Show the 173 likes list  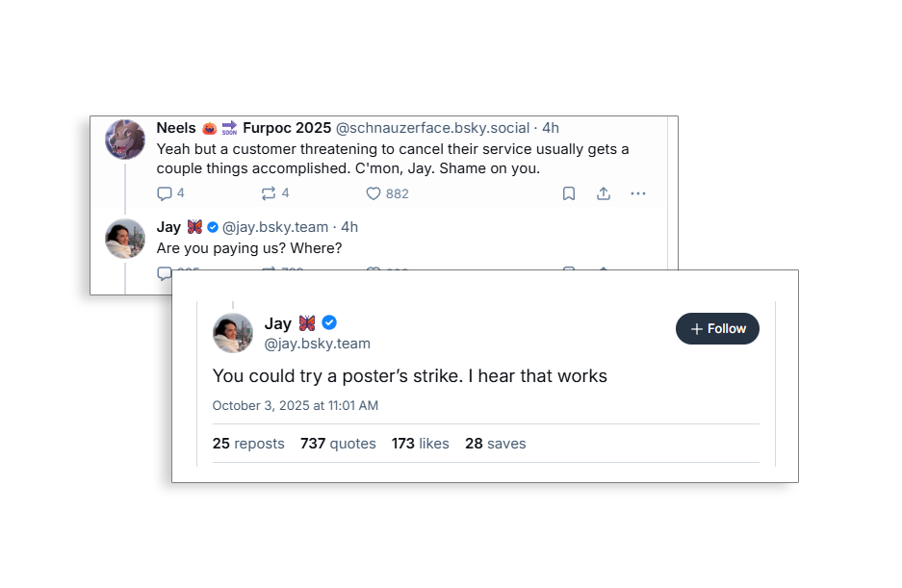[420, 444]
